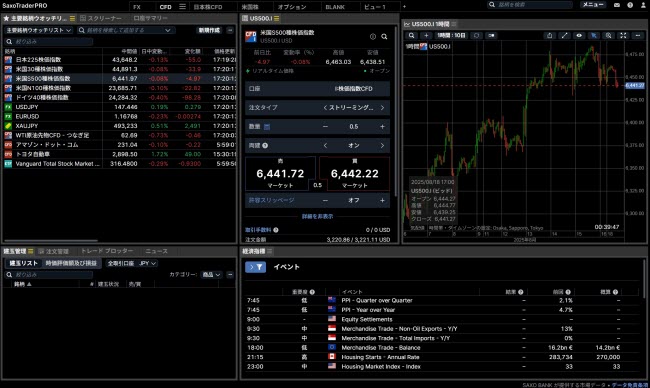This screenshot has width=650, height=388.
Task: Click the chart zoom magnifier icon
Action: [x=609, y=36]
